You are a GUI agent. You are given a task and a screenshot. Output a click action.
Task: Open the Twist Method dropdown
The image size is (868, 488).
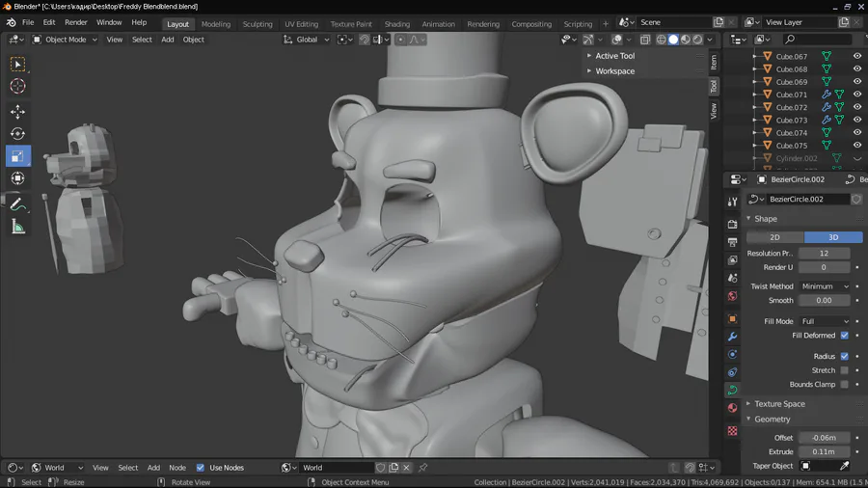[825, 286]
